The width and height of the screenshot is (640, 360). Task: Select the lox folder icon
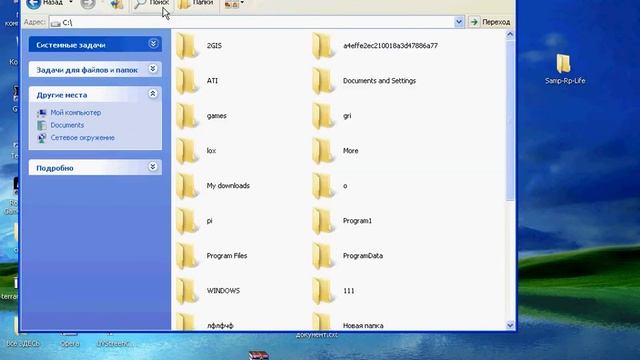point(188,151)
